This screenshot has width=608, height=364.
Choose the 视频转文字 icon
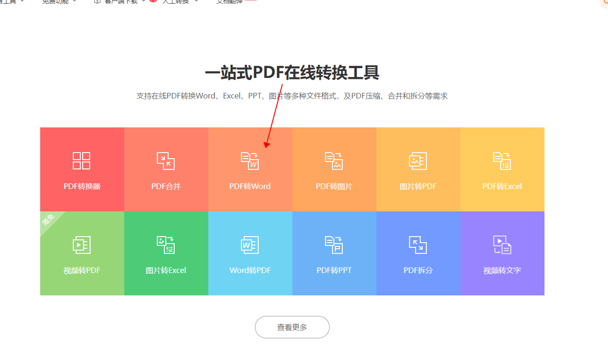(x=502, y=245)
